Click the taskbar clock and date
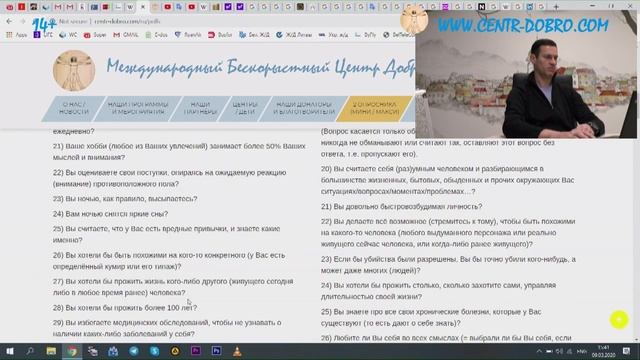The image size is (640, 360). (604, 351)
